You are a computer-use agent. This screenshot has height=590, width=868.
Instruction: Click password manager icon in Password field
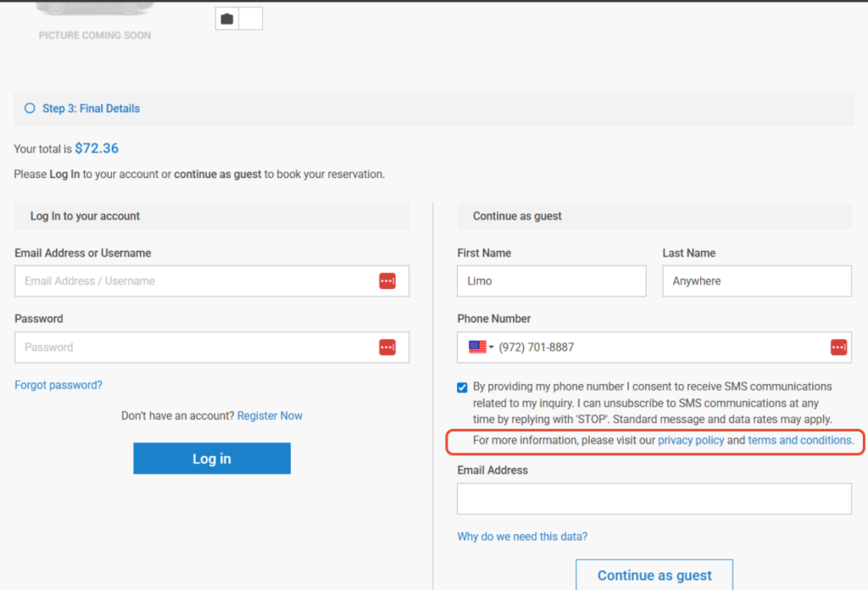[x=387, y=347]
